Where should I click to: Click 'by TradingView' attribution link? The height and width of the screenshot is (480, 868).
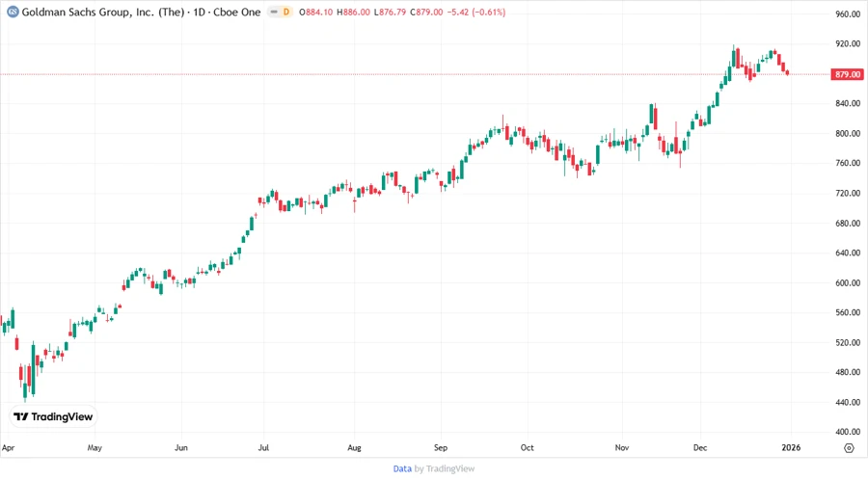445,468
